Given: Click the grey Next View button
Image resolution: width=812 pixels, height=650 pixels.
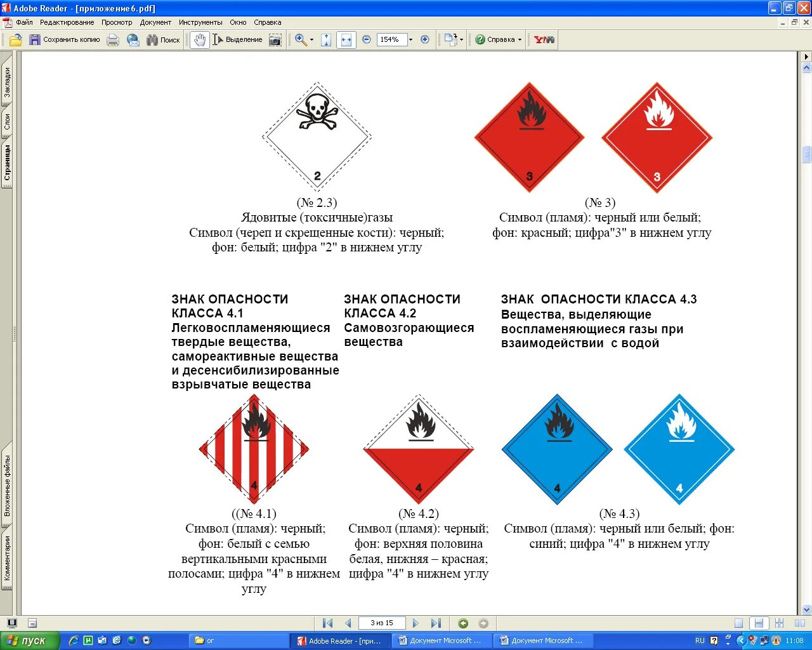Looking at the screenshot, I should (483, 623).
